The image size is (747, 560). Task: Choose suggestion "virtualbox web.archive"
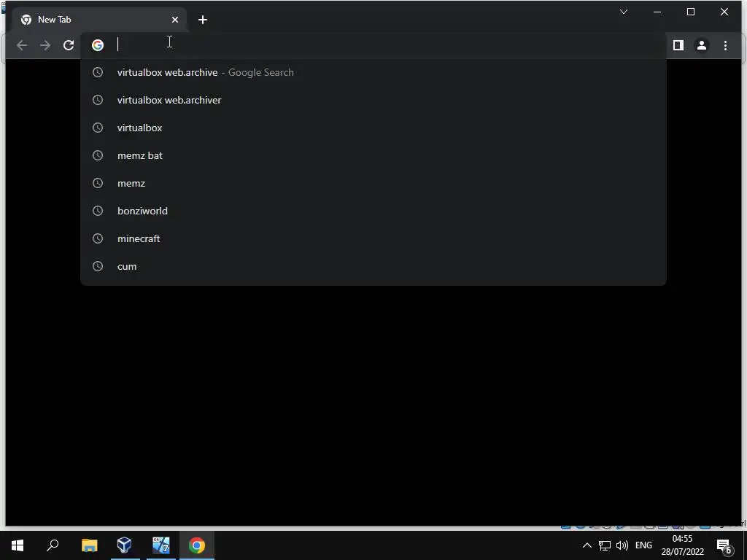(373, 72)
